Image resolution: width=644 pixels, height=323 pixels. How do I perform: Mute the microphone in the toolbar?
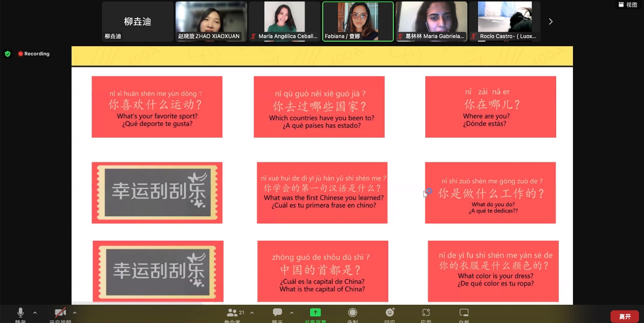pos(20,313)
